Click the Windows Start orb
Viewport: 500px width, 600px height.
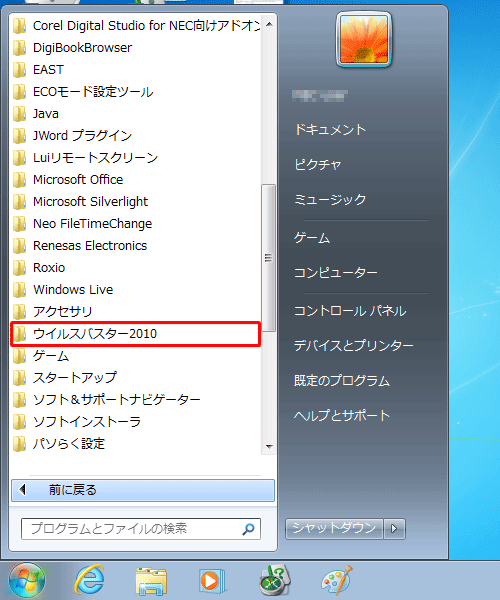pyautogui.click(x=27, y=580)
